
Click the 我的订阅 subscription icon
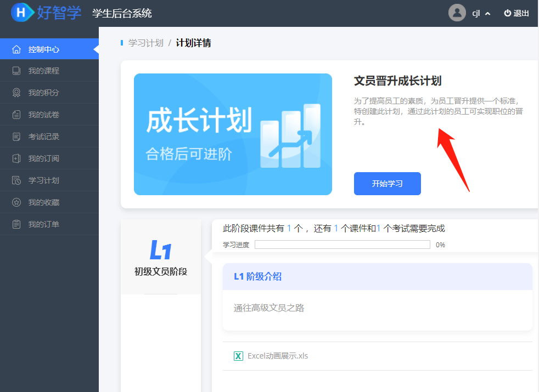pyautogui.click(x=16, y=158)
